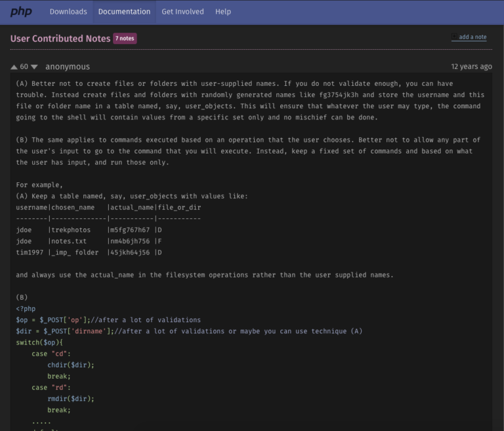Viewport: 504px width, 431px height.
Task: Click the anonymous author name
Action: [68, 67]
